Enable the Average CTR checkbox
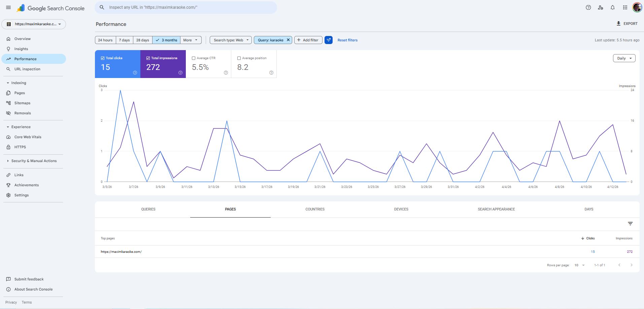 coord(194,58)
